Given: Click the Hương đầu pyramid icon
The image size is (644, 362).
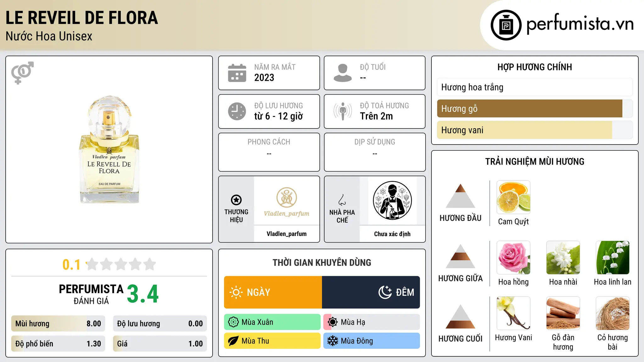Looking at the screenshot, I should click(x=460, y=196).
